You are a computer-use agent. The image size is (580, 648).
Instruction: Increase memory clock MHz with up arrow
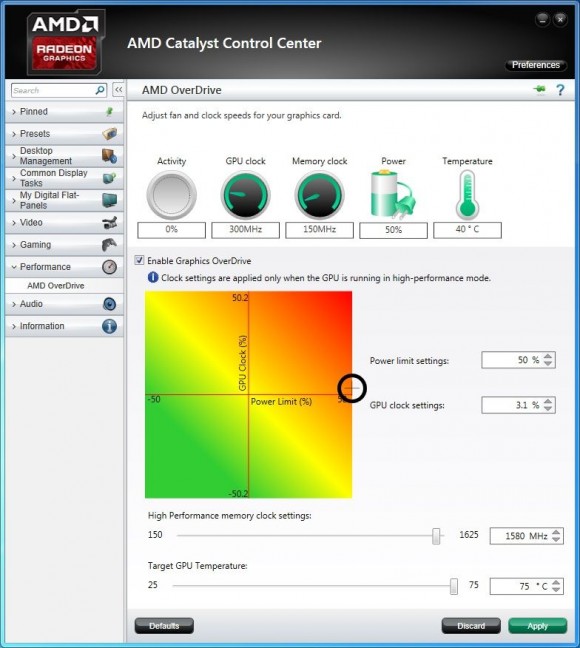(556, 532)
